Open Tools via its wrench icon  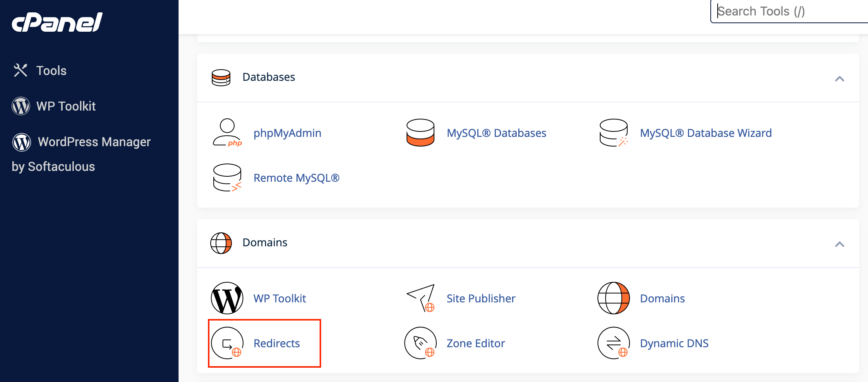(20, 70)
